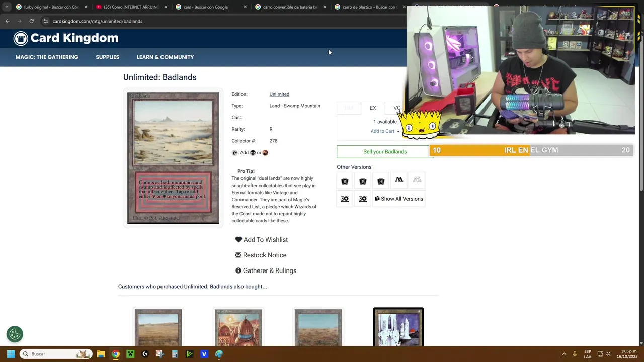Screen dimensions: 644x362
Task: Click the Chrome taskbar icon
Action: click(x=116, y=354)
